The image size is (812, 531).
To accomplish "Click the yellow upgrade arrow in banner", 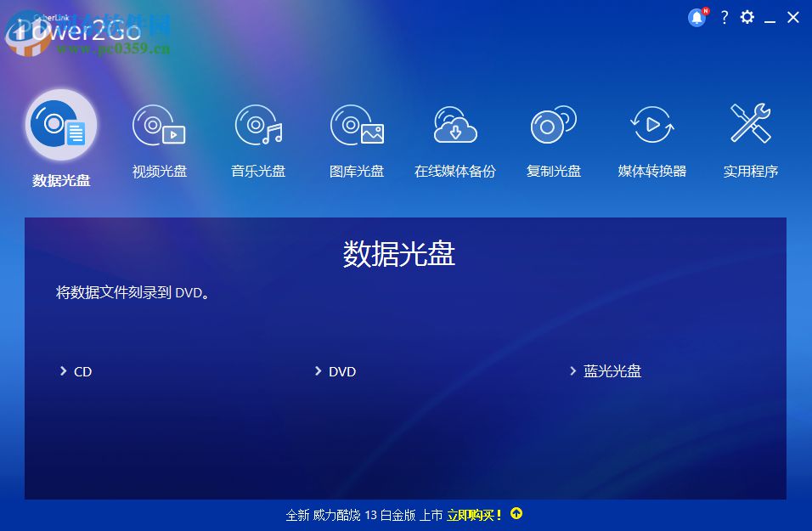I will pyautogui.click(x=516, y=515).
